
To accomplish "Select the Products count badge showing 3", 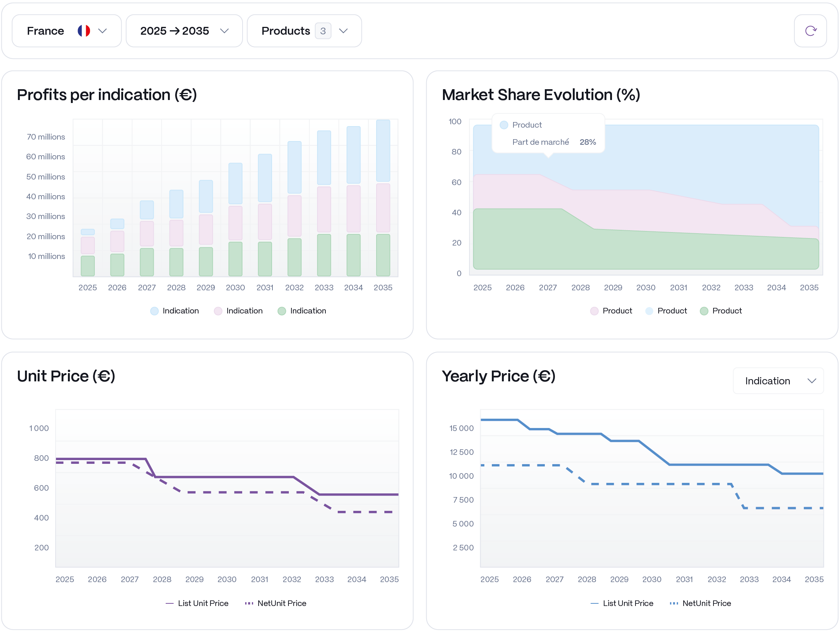I will coord(323,31).
